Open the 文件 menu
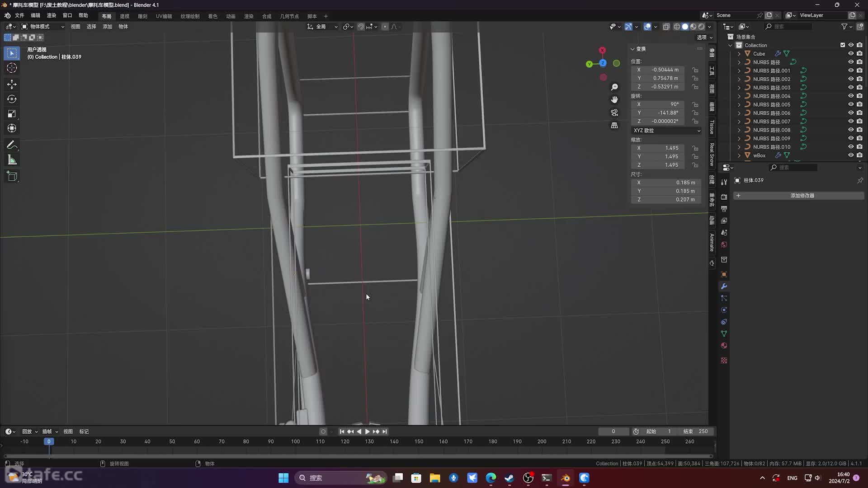 [x=19, y=15]
